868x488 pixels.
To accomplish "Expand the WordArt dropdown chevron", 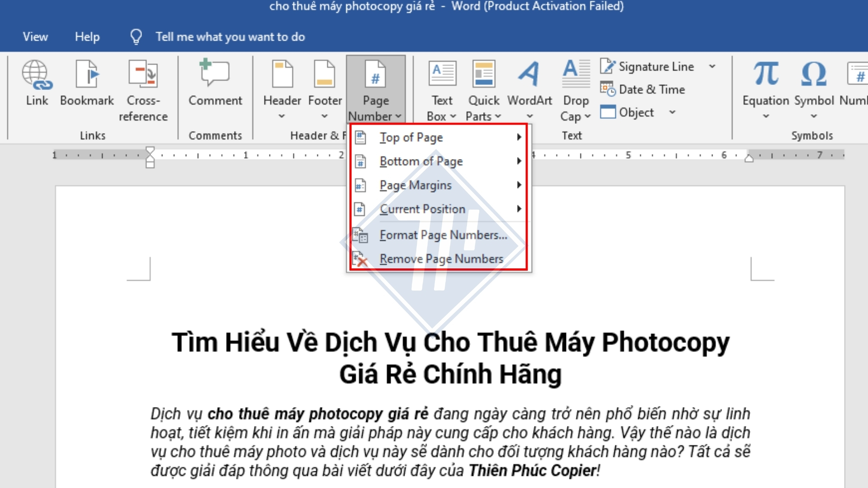I will [x=530, y=116].
